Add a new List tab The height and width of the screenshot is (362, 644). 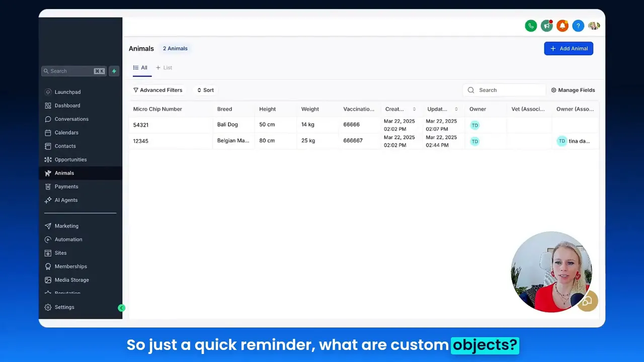click(164, 68)
